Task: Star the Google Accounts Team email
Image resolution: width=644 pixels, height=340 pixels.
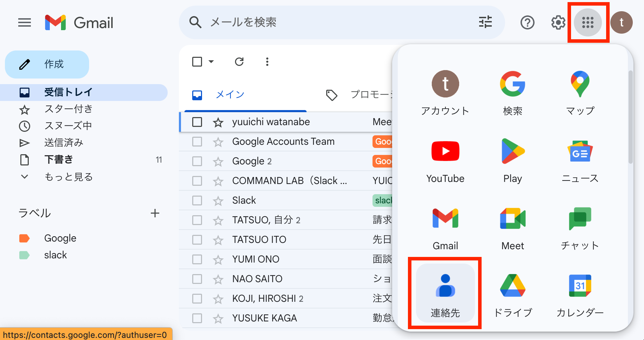Action: pyautogui.click(x=218, y=142)
